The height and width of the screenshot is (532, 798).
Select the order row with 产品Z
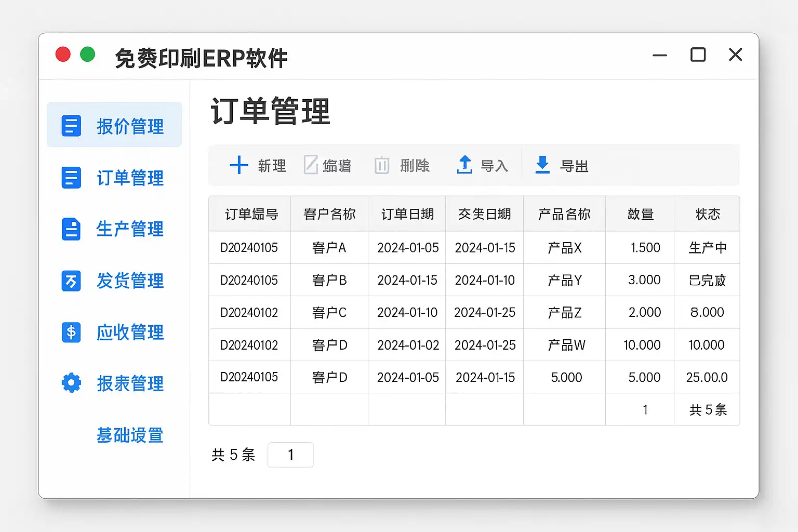coord(564,313)
